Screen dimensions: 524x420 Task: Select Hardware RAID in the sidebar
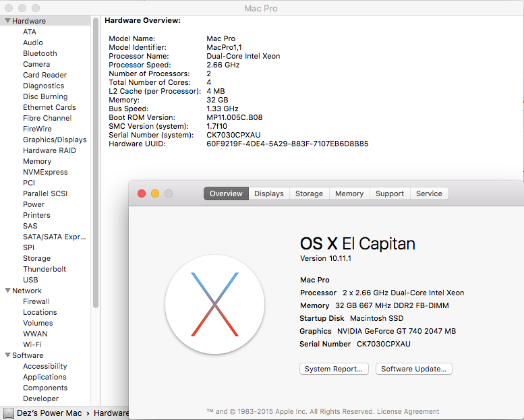49,150
